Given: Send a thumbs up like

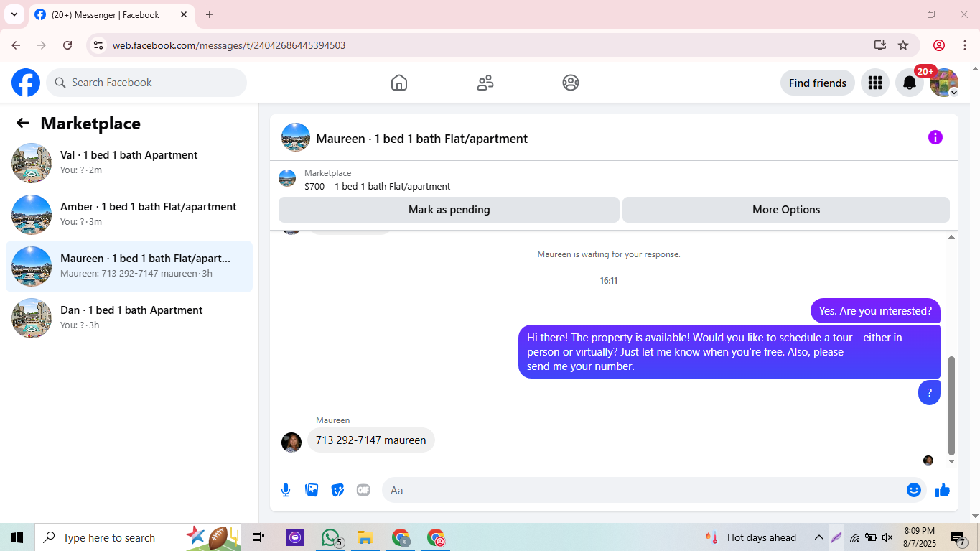Looking at the screenshot, I should pos(943,490).
